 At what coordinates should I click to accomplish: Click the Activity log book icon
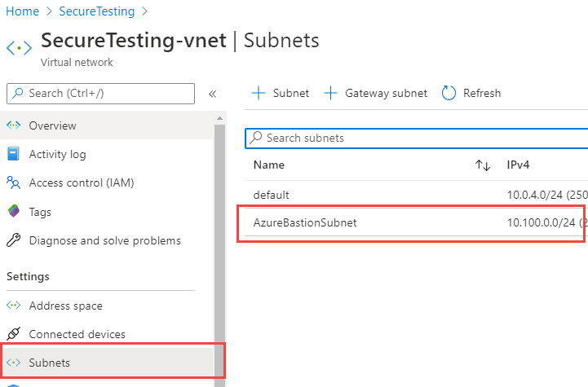pos(13,154)
